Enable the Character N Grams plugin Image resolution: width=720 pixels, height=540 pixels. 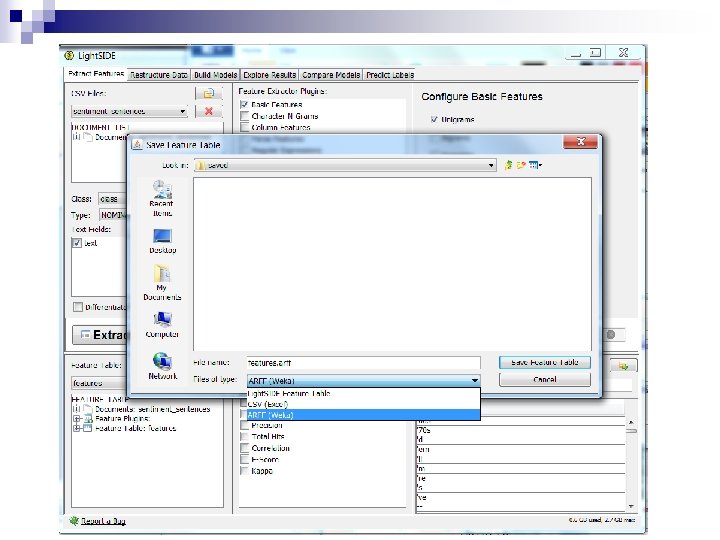pyautogui.click(x=244, y=116)
